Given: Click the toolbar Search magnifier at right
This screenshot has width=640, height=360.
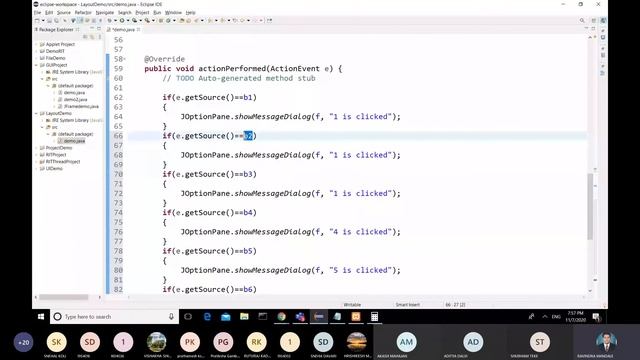Looking at the screenshot, I should click(582, 20).
